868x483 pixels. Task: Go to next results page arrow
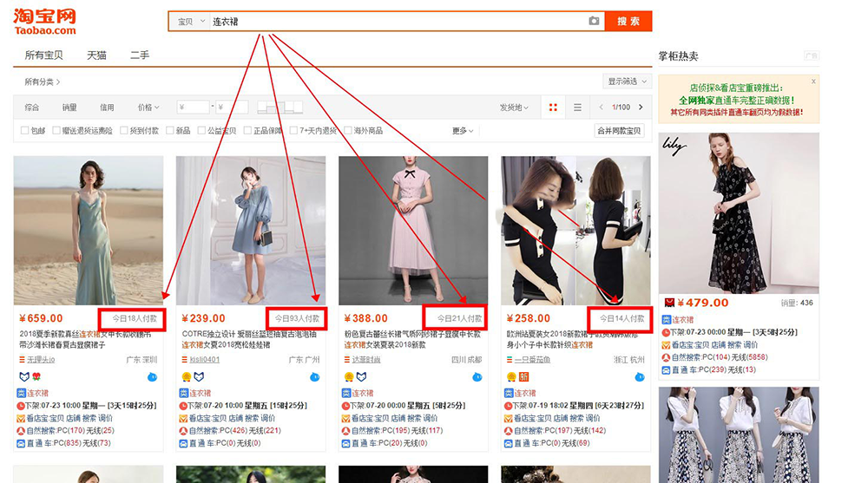click(x=641, y=108)
